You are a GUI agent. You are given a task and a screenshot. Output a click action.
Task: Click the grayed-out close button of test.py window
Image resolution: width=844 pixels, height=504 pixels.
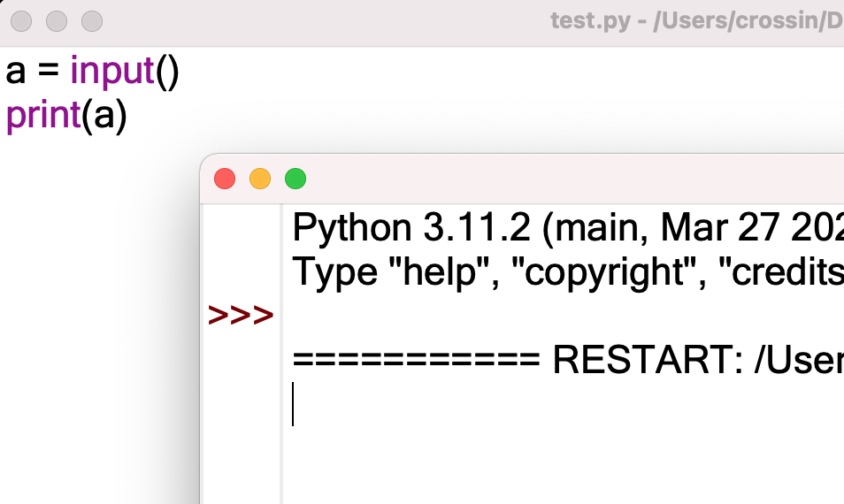coord(21,21)
